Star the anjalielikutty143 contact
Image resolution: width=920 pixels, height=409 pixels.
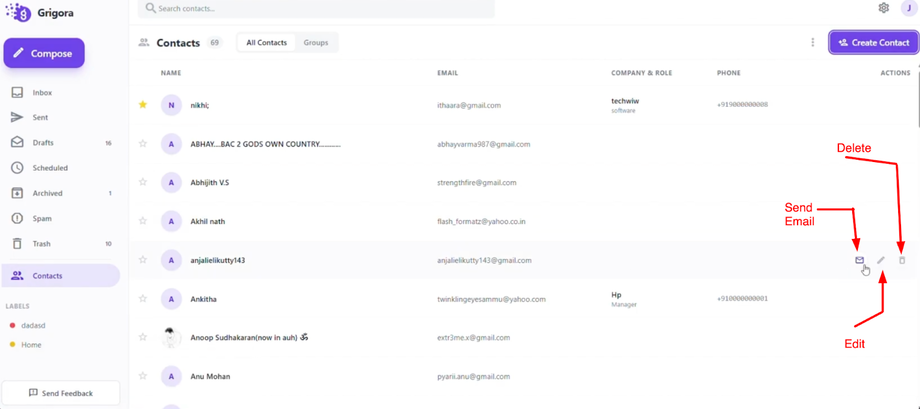click(142, 259)
